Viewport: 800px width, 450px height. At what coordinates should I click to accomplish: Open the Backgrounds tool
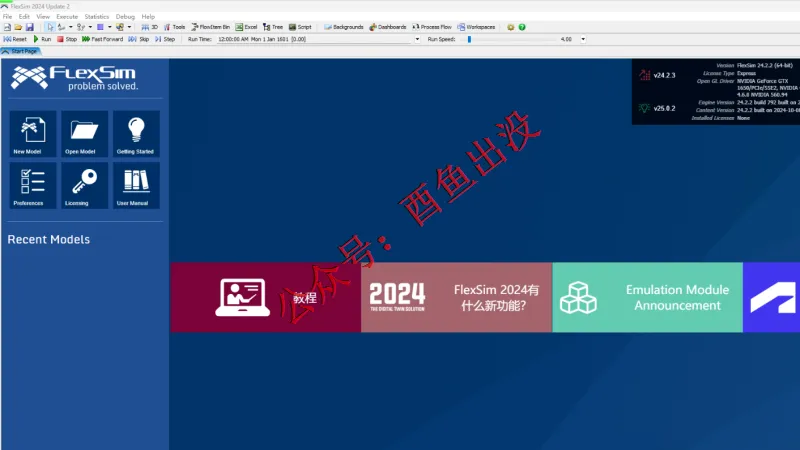[x=344, y=27]
